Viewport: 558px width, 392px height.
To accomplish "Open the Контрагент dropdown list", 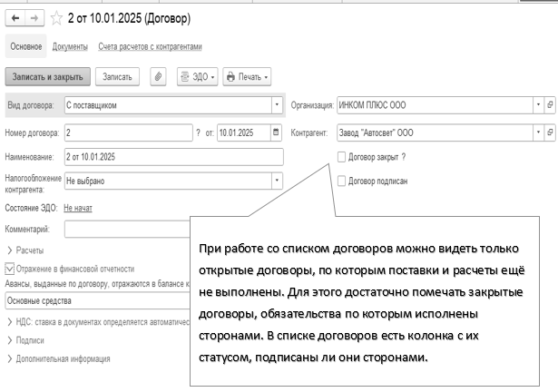I will (x=538, y=132).
